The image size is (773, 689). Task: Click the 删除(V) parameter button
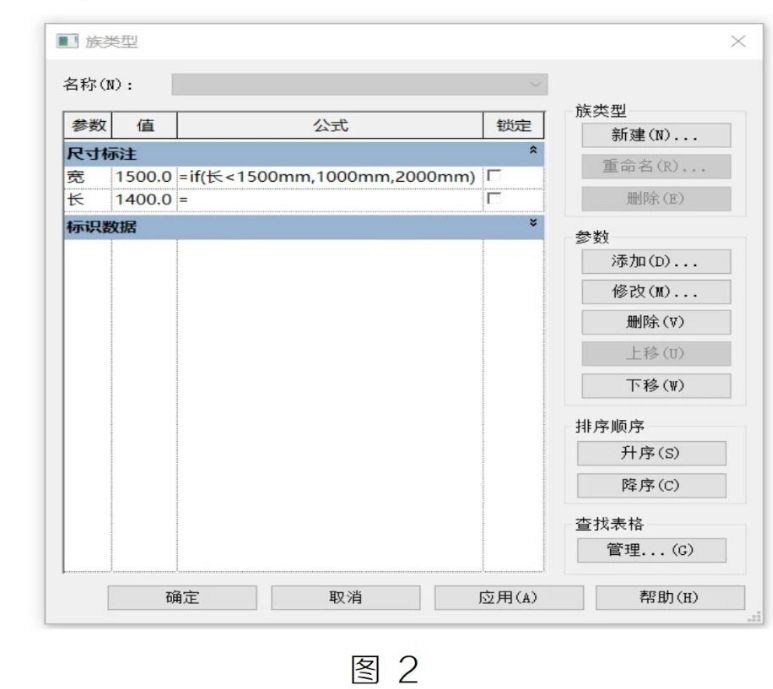[x=656, y=322]
